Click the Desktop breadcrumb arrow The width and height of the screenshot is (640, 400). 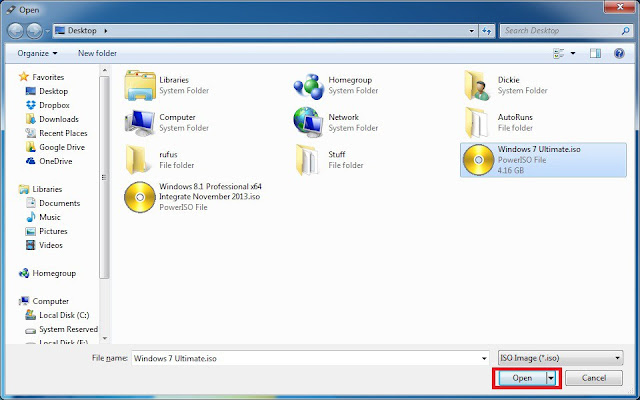[106, 31]
